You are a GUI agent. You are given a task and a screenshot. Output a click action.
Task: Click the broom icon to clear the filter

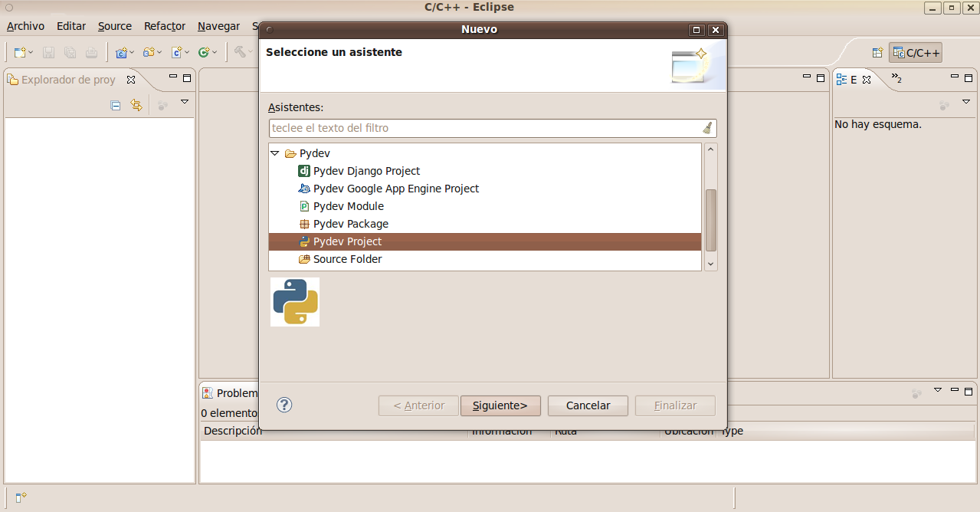point(707,128)
